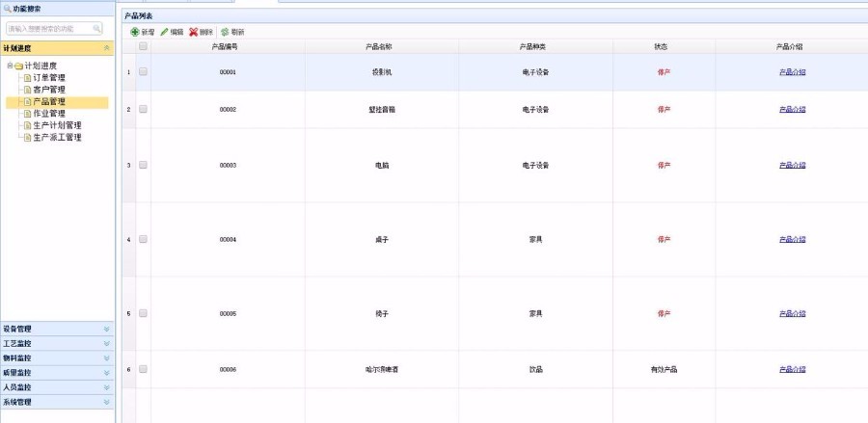Open 产品介绍 link for 椅子

(x=792, y=313)
